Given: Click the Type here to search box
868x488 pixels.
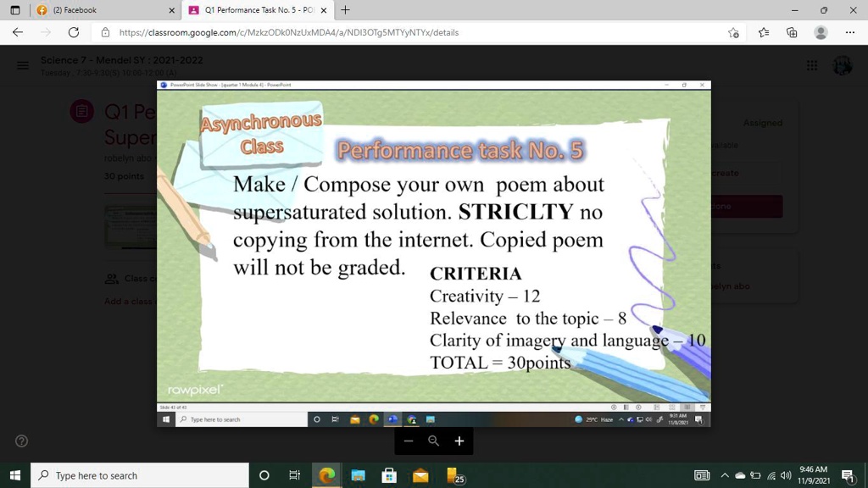Looking at the screenshot, I should point(140,475).
